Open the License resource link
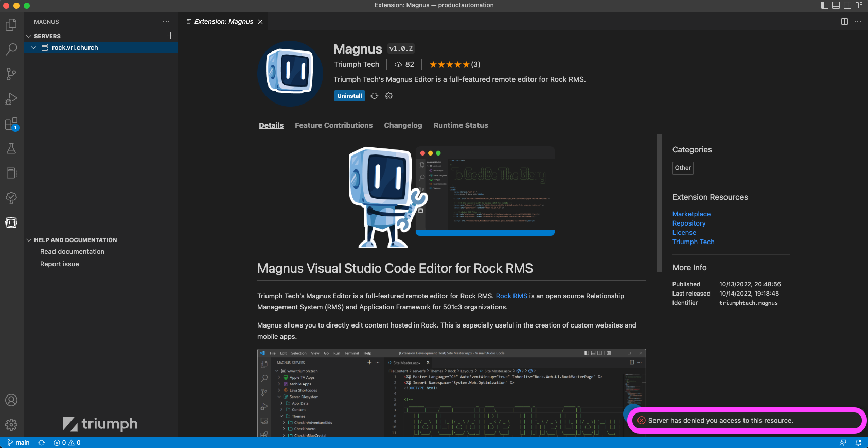 [684, 233]
